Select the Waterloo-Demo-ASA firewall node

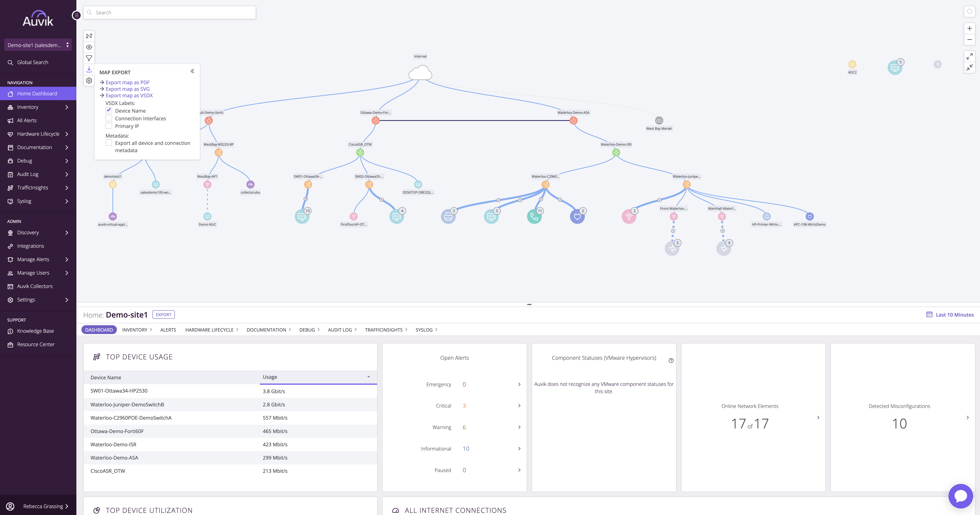coord(573,120)
